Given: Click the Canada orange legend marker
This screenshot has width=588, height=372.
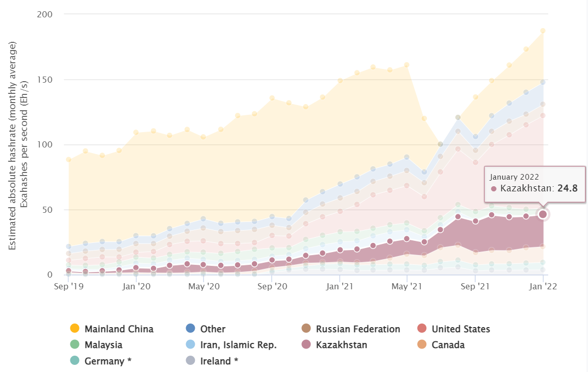Looking at the screenshot, I should tap(422, 345).
